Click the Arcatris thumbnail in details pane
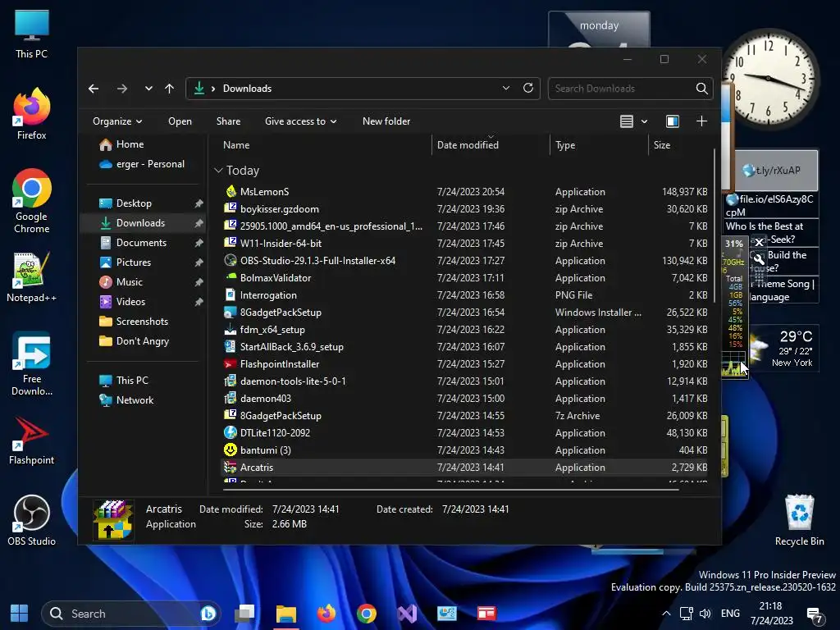 click(x=113, y=518)
